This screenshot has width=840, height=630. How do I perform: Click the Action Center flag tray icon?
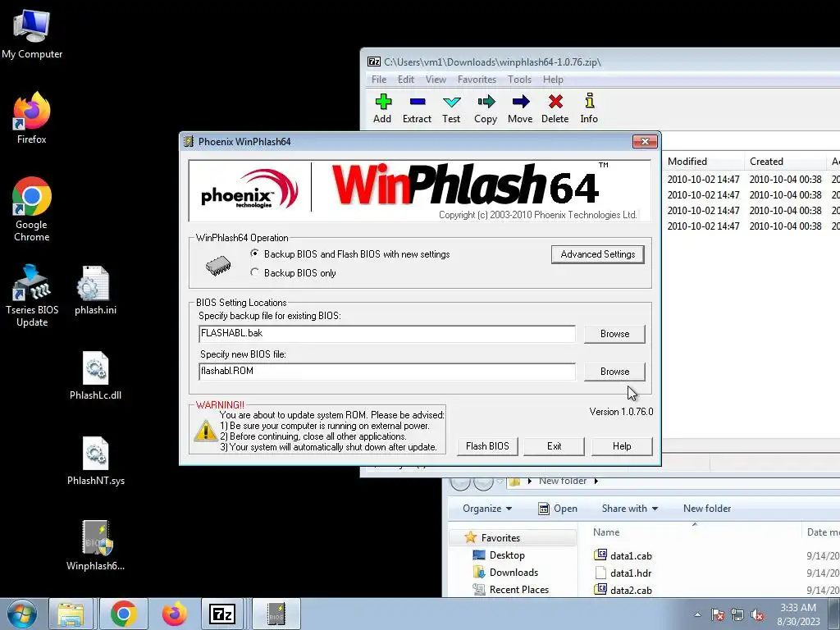[x=717, y=615]
